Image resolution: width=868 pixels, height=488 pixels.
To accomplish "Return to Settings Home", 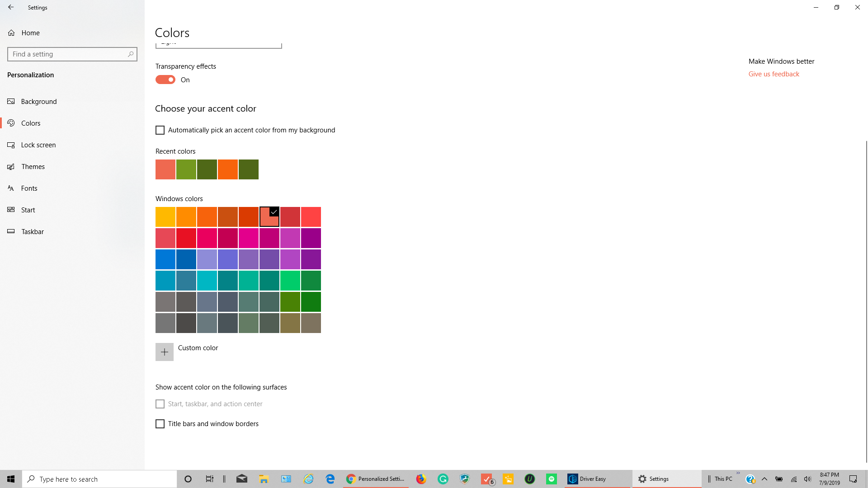I will pyautogui.click(x=30, y=33).
